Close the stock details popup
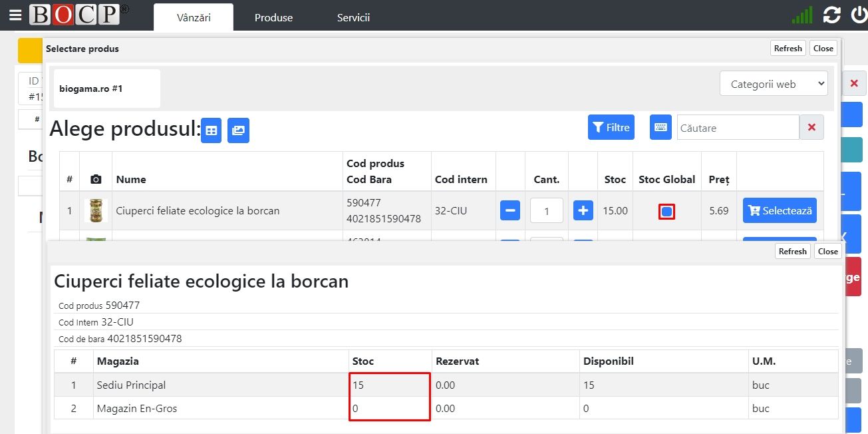This screenshot has width=868, height=434. pos(827,251)
